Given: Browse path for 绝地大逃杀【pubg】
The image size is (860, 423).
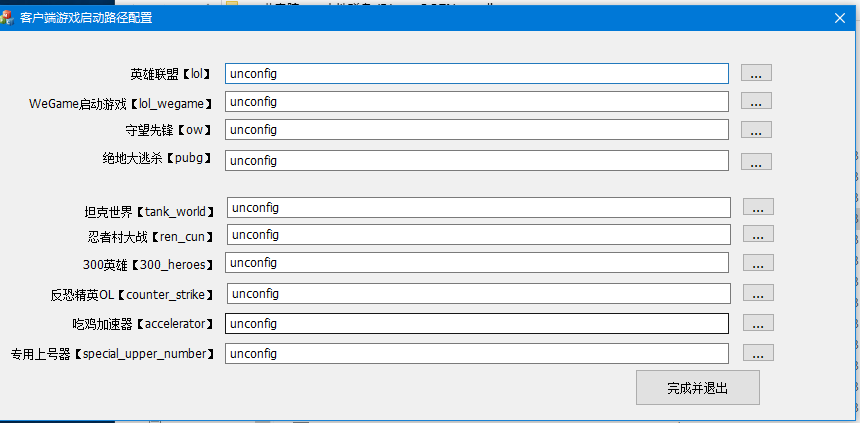Looking at the screenshot, I should pos(756,161).
